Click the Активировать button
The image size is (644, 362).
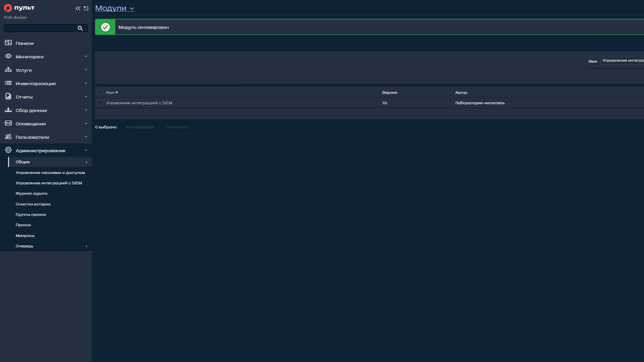140,127
